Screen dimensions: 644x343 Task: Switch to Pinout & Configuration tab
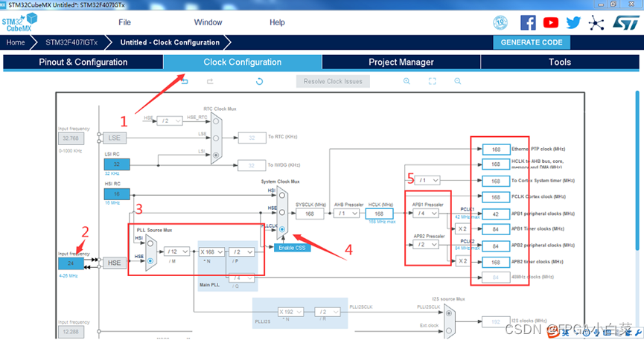(83, 62)
